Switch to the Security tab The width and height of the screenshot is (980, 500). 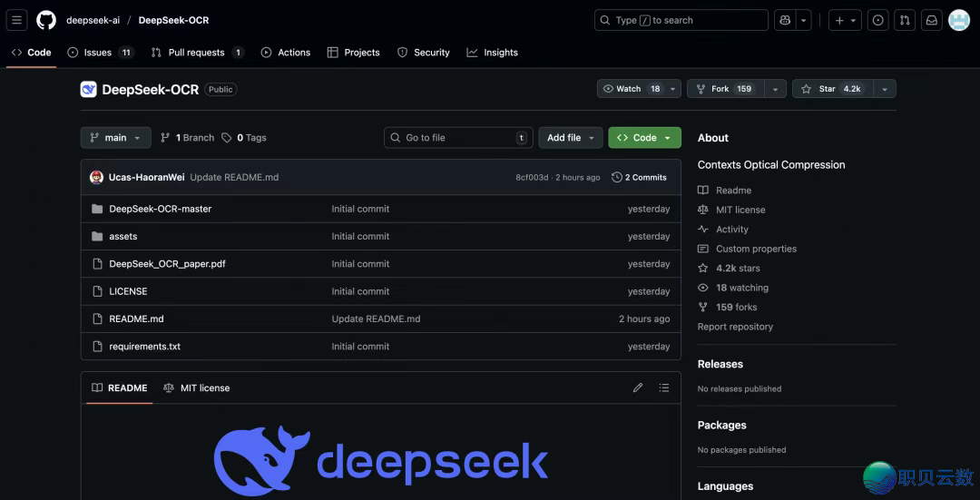(424, 53)
